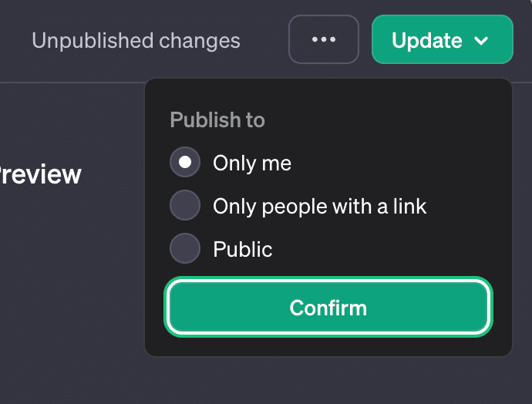The image size is (532, 404).
Task: Select the "Public" radio button
Action: 185,249
